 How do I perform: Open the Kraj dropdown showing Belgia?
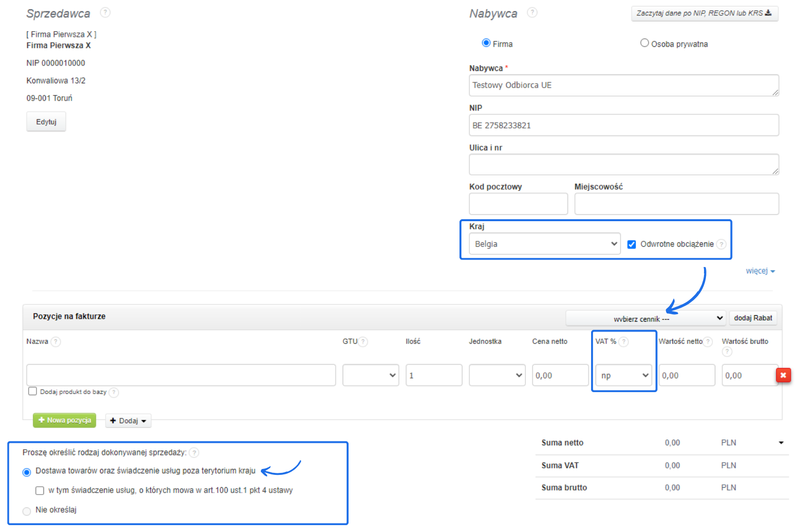tap(544, 244)
